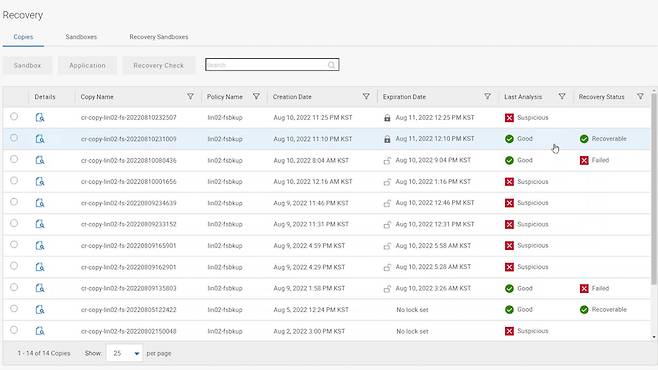Image resolution: width=658 pixels, height=370 pixels.
Task: Click the '1 - 14 of 14 Copies' text
Action: [44, 354]
